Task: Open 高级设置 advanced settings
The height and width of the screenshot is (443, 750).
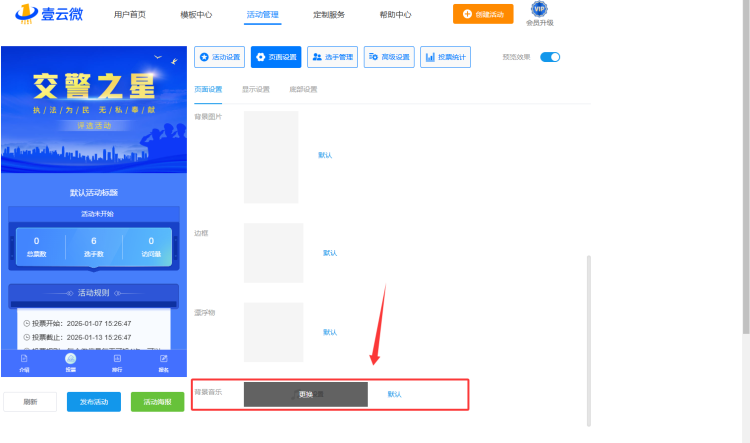Action: 389,58
